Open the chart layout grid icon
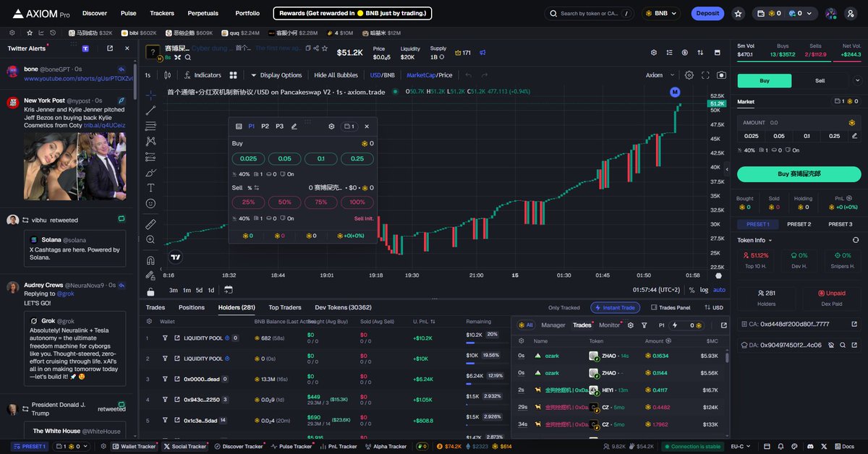868x454 pixels. (x=234, y=75)
